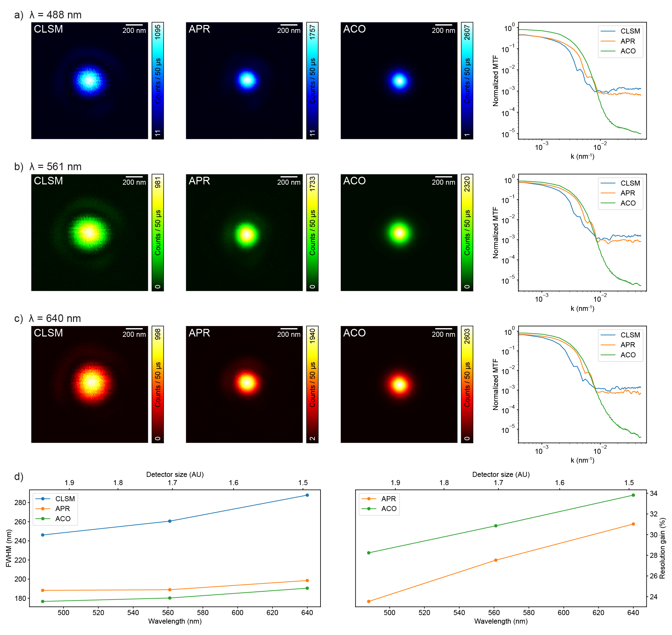
Task: Click the ACO image in the 488 nm row
Action: [399, 81]
